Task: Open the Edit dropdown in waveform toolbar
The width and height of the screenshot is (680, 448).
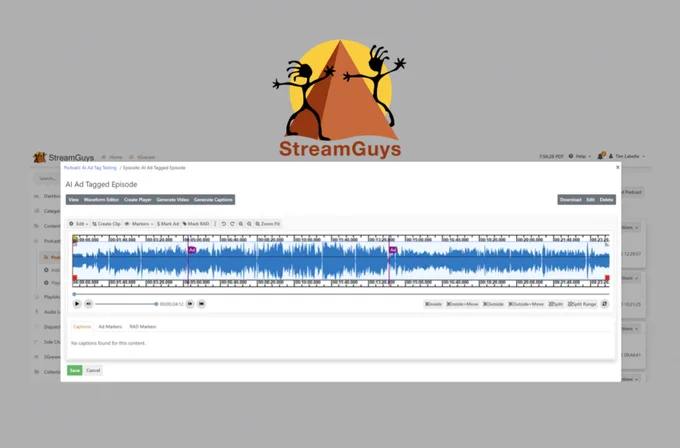Action: point(79,224)
